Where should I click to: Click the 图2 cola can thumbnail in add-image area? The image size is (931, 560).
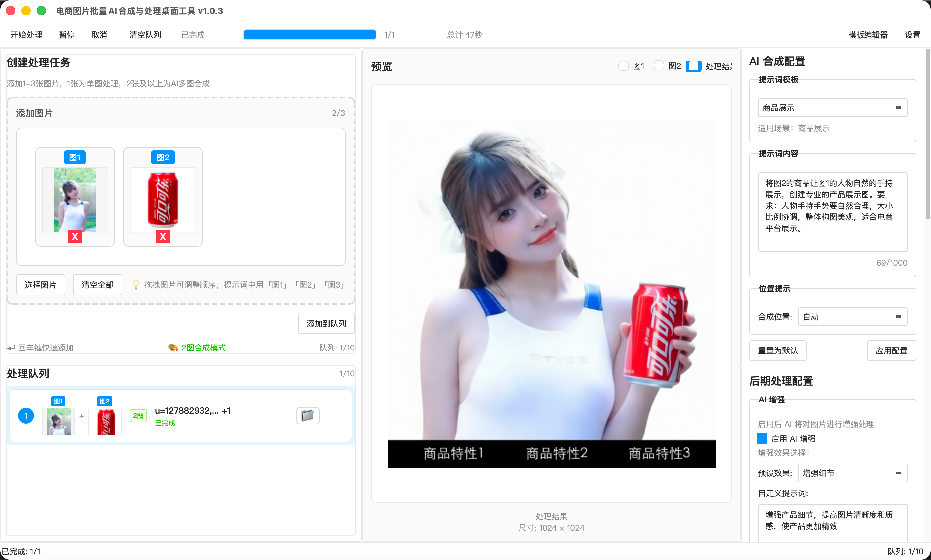point(163,200)
